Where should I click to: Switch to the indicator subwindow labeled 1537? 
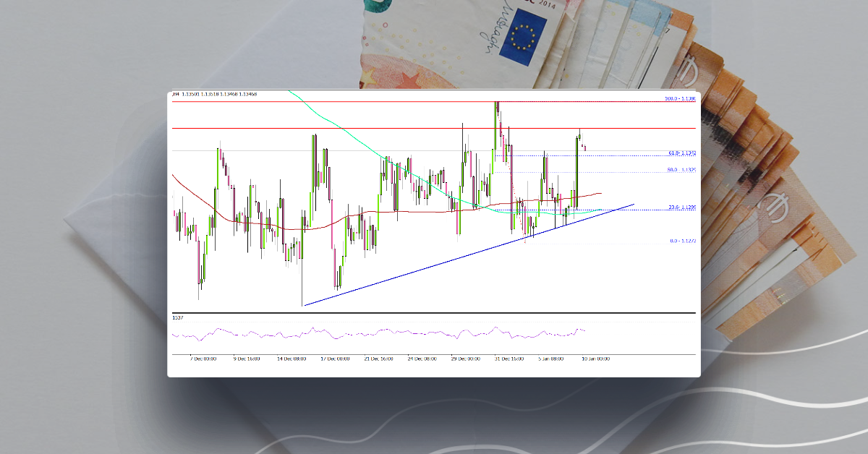[177, 317]
